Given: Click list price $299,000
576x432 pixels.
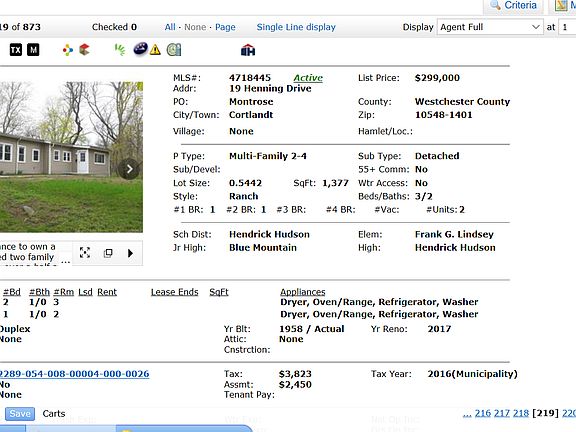Looking at the screenshot, I should tap(437, 78).
